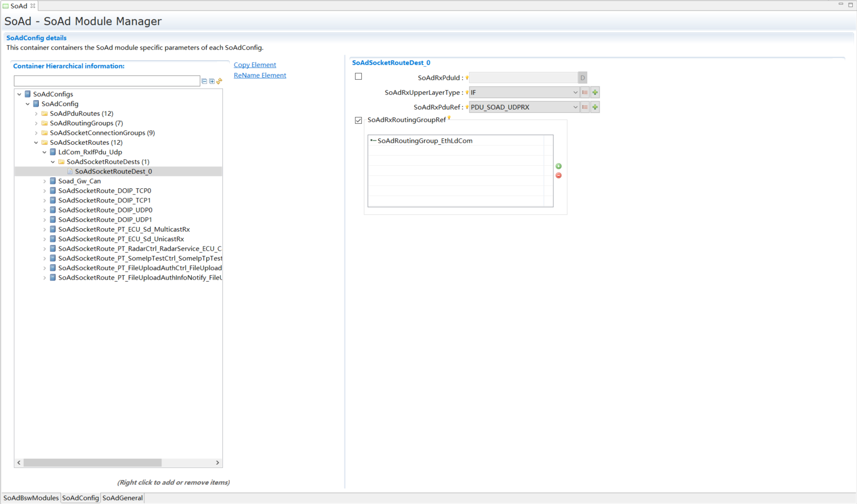Open the SoAdRxPduRef dropdown
The image size is (857, 504).
[x=575, y=107]
